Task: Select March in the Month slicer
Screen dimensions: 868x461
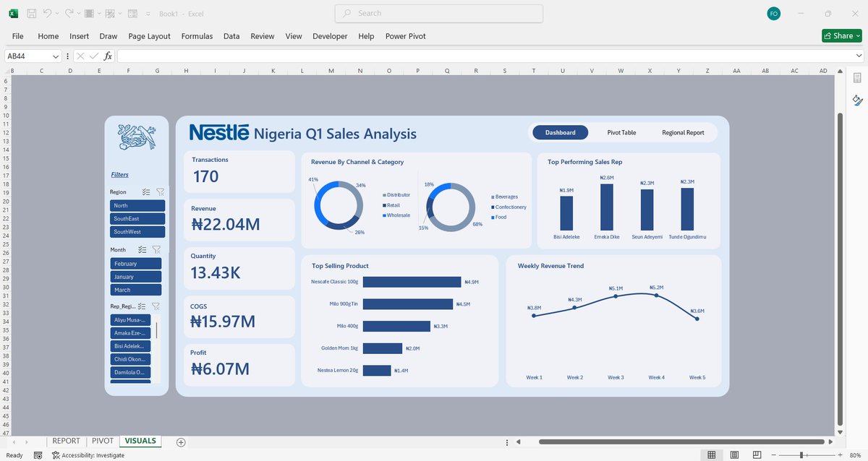Action: click(x=136, y=290)
